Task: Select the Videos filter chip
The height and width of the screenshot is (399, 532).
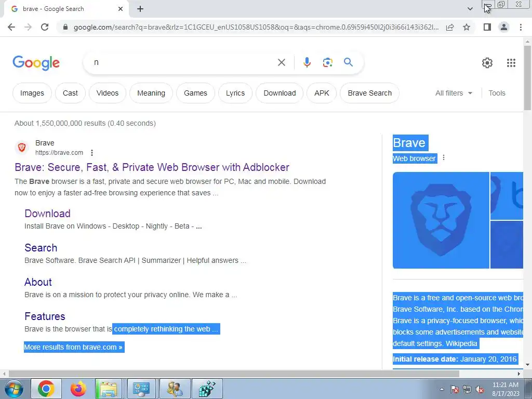Action: coord(107,93)
